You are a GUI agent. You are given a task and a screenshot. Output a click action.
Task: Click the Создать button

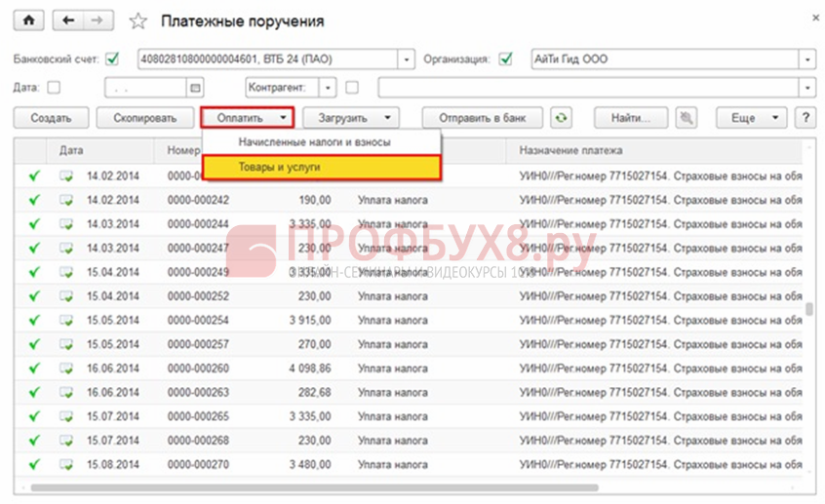click(51, 118)
